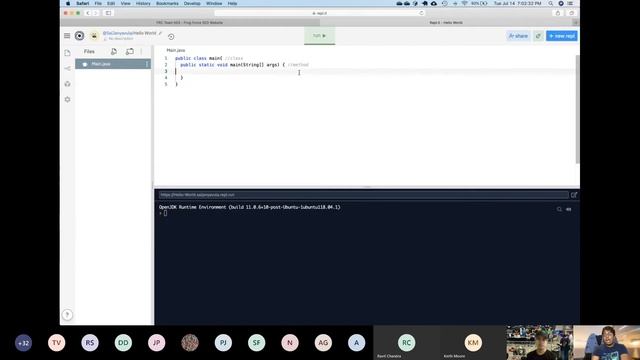Click inside the console prompt area
Image resolution: width=640 pixels, height=360 pixels.
pyautogui.click(x=165, y=213)
